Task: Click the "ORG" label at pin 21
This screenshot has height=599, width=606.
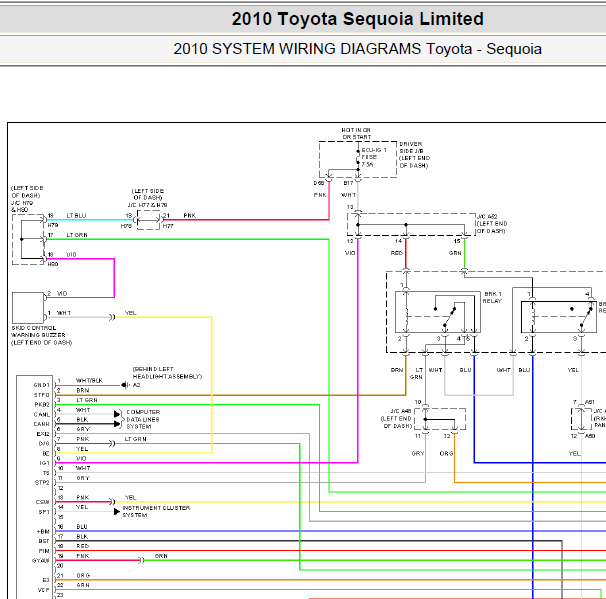Action: 83,575
